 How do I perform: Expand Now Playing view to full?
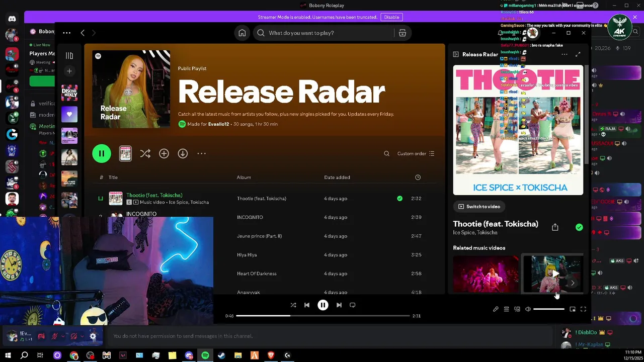578,54
